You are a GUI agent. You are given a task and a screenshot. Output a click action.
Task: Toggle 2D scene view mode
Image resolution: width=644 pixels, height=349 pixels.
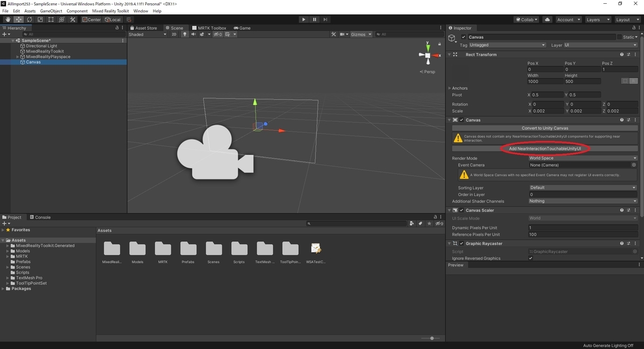(174, 34)
